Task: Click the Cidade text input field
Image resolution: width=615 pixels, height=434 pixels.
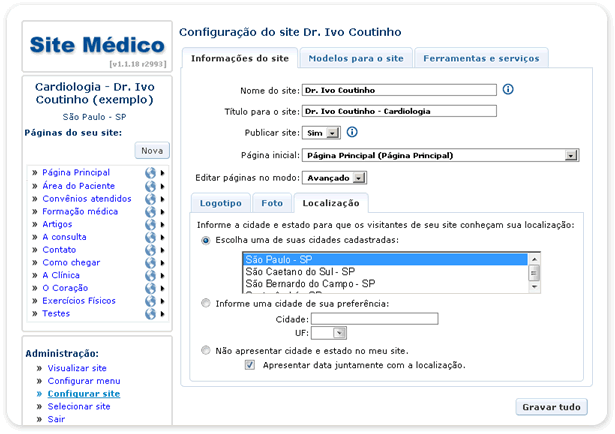Action: pyautogui.click(x=374, y=318)
